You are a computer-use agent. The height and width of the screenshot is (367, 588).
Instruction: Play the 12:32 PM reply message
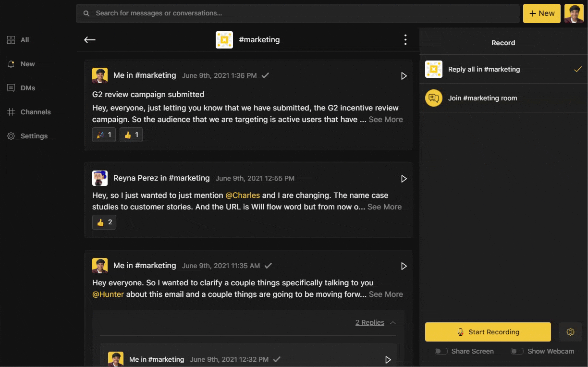point(388,360)
